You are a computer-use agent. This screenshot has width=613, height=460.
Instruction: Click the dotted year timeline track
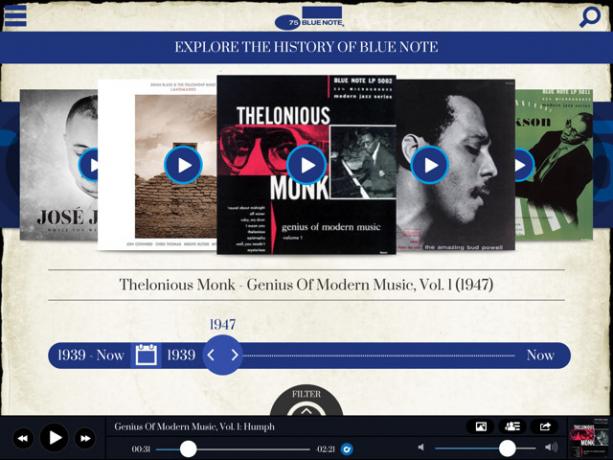378,356
